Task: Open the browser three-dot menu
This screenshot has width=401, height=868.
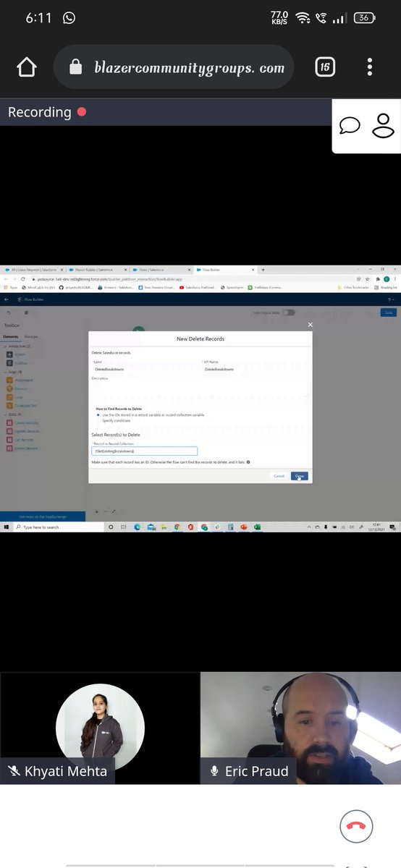Action: click(x=370, y=67)
